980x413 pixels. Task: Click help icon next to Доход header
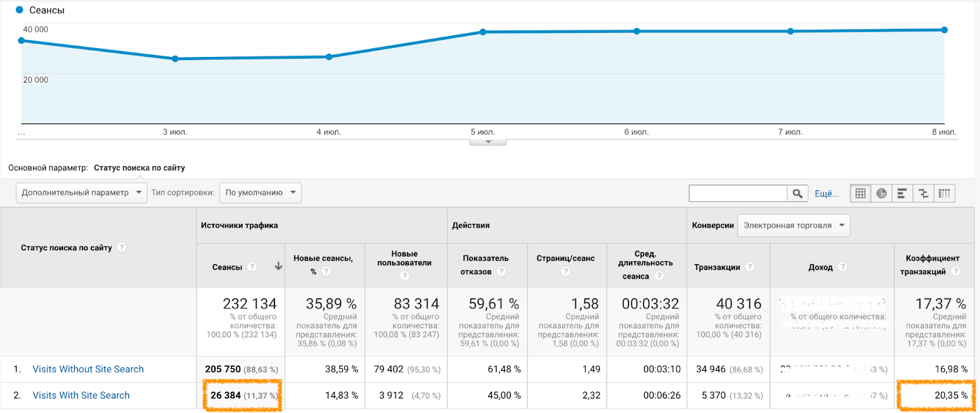[843, 267]
